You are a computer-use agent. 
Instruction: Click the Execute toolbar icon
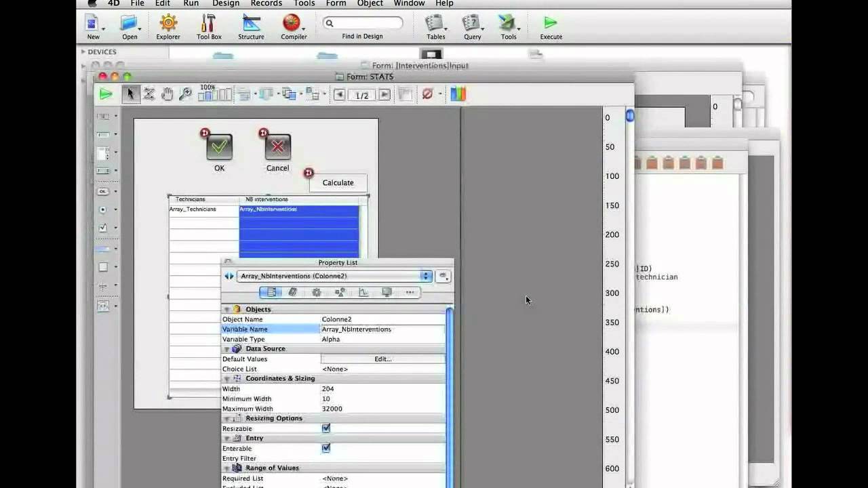[x=550, y=23]
